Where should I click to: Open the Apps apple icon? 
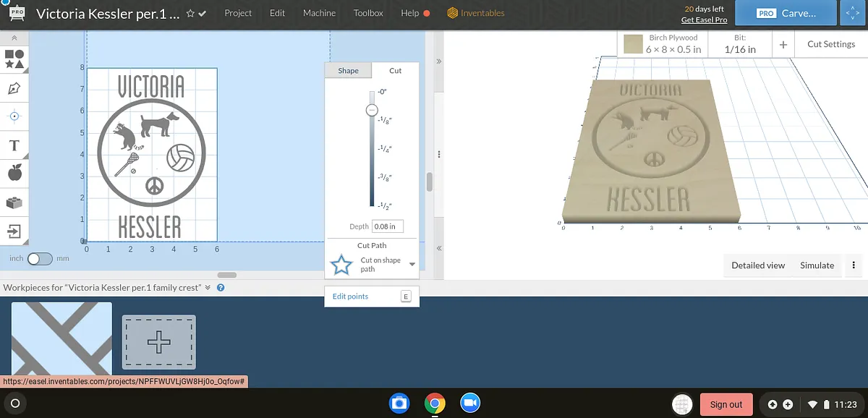[14, 174]
